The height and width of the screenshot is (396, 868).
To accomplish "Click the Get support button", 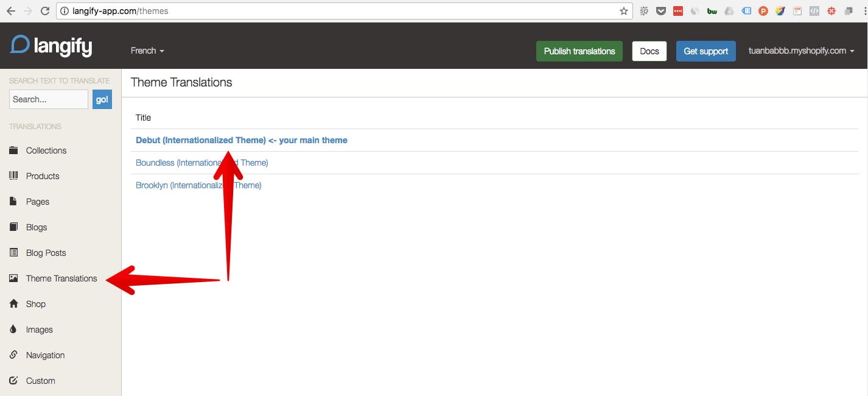I will click(x=705, y=51).
